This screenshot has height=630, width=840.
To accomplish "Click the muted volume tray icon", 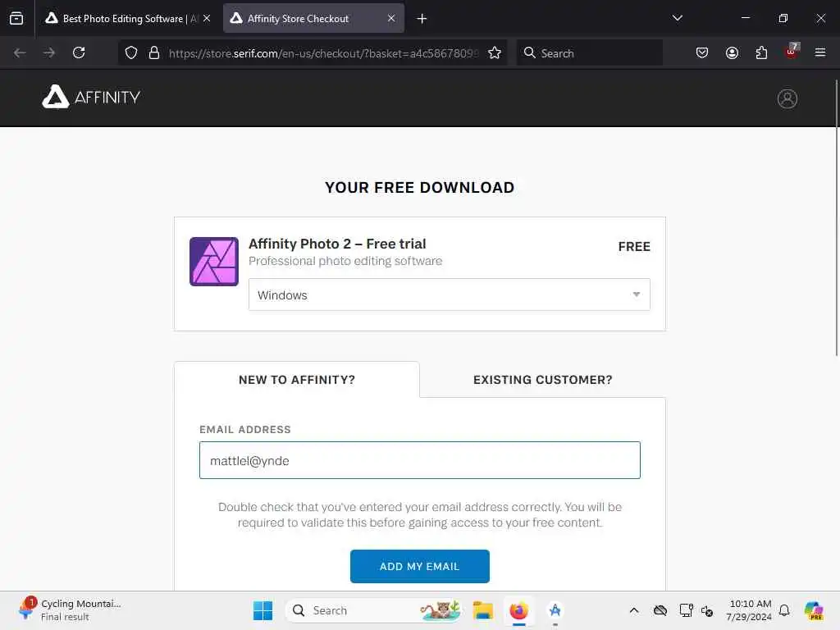I will [x=707, y=610].
